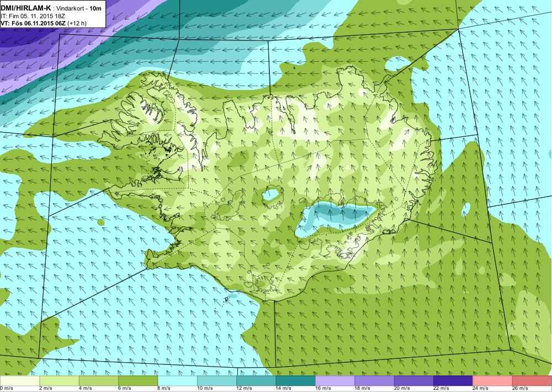The width and height of the screenshot is (552, 392).
Task: Click the '16 m/s' legend label
Action: [x=323, y=388]
